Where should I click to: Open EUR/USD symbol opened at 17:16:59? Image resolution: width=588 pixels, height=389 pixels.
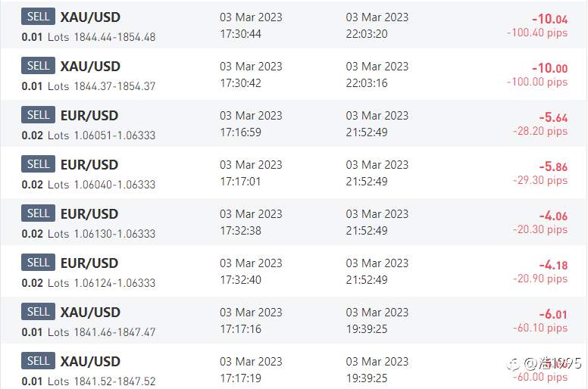pyautogui.click(x=89, y=115)
